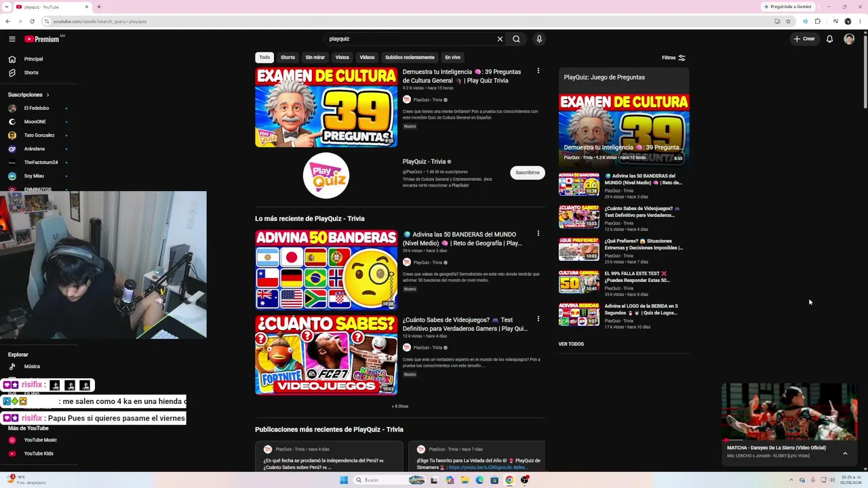Go to the YouTube Premium logo home
This screenshot has width=868, height=488.
[43, 39]
